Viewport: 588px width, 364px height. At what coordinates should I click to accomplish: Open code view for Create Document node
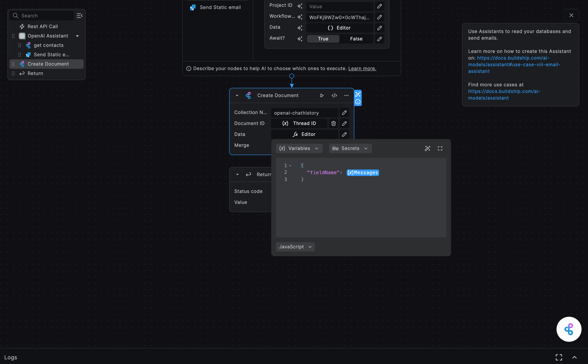tap(334, 95)
